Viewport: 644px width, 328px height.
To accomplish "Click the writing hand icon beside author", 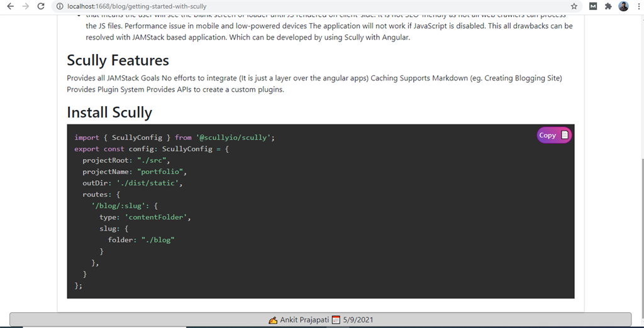I will coord(273,320).
